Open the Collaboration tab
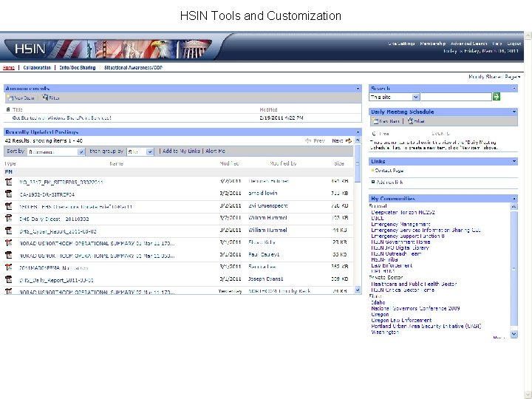The height and width of the screenshot is (399, 532). coord(37,67)
